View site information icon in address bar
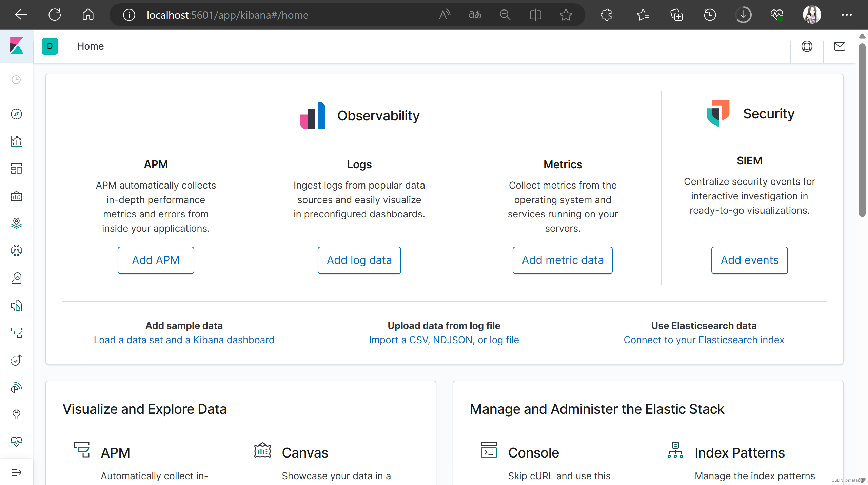Screen dimensions: 868x485 129,15
